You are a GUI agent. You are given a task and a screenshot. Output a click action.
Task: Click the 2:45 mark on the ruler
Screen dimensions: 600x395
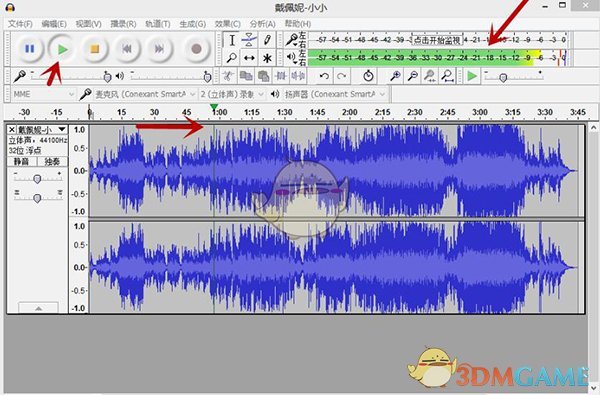point(447,112)
